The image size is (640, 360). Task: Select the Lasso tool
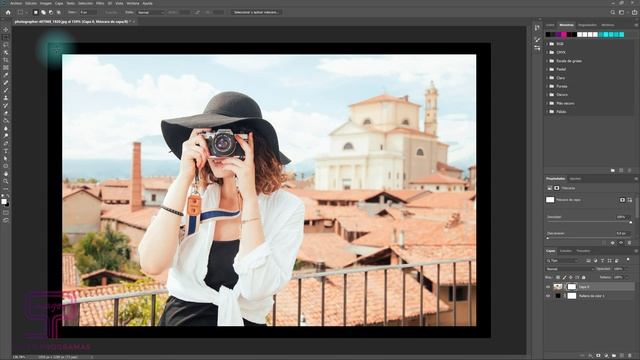coord(6,45)
